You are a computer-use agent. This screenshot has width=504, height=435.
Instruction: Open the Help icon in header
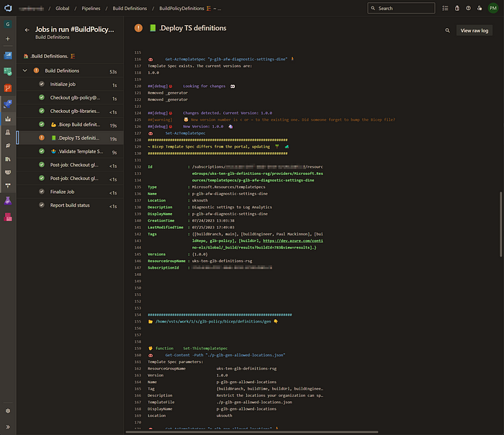(468, 9)
